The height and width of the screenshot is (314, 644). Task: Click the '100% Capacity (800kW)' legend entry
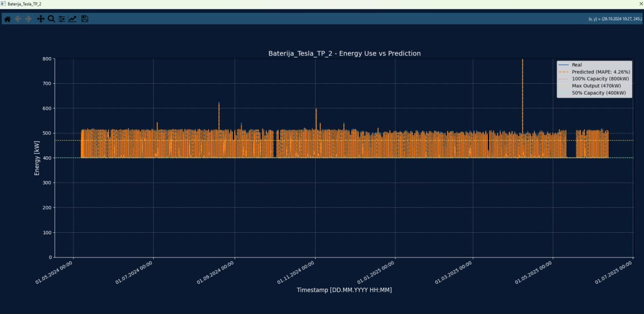(x=600, y=79)
